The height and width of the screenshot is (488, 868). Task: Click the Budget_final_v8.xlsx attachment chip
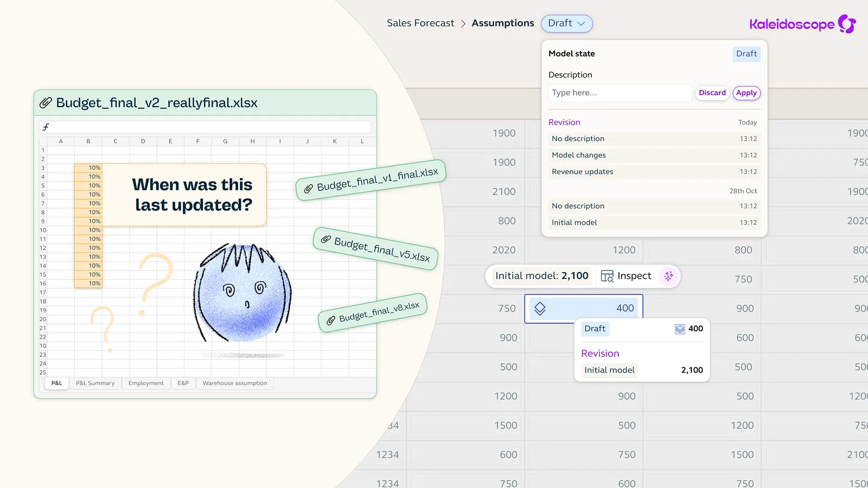pos(373,313)
